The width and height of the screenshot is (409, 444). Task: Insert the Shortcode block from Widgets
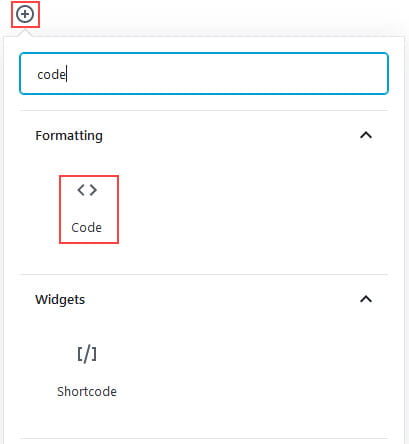tap(87, 372)
